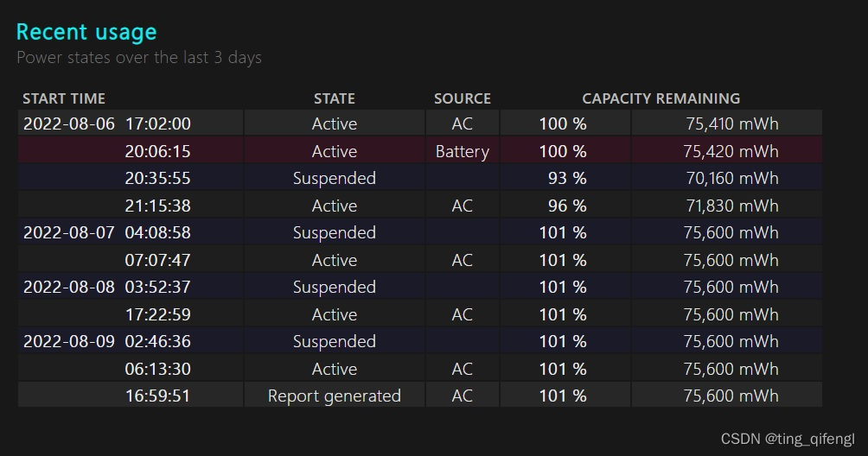Click the Report generated state cell
Image resolution: width=868 pixels, height=456 pixels.
click(x=334, y=396)
